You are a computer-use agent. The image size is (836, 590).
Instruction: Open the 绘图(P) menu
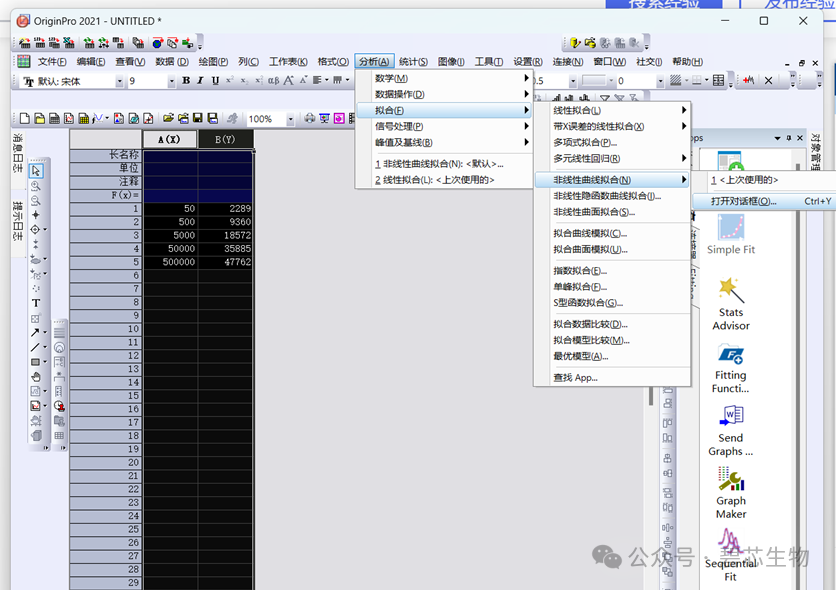[213, 62]
